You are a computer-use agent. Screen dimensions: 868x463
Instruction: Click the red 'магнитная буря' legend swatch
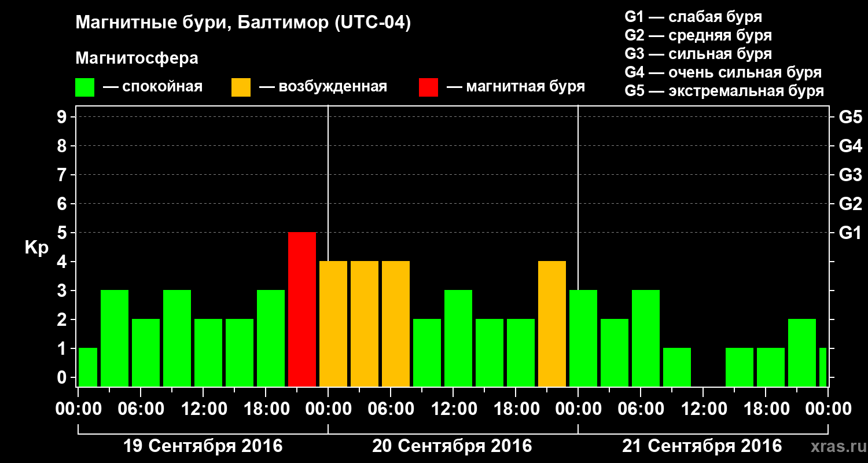tap(428, 87)
